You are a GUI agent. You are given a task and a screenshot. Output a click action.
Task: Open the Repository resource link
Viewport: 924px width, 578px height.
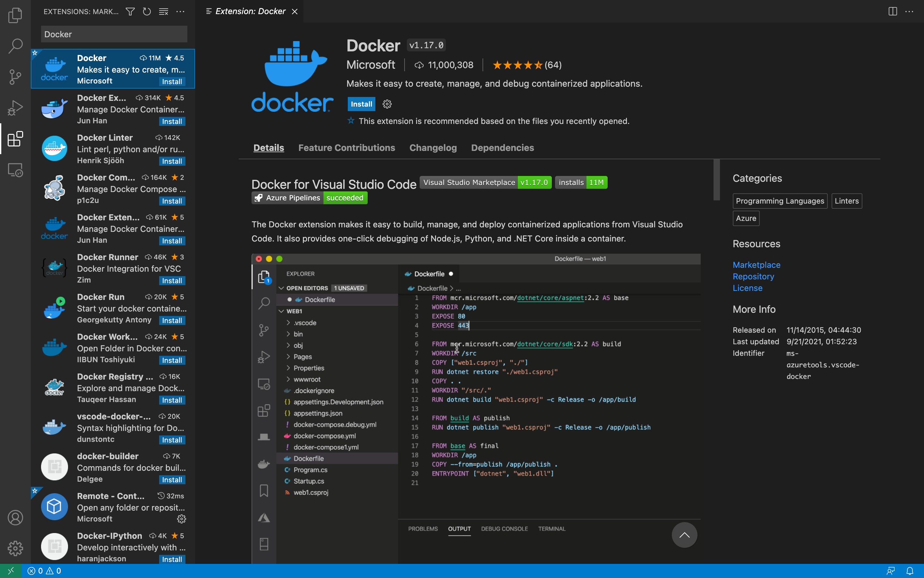tap(753, 276)
